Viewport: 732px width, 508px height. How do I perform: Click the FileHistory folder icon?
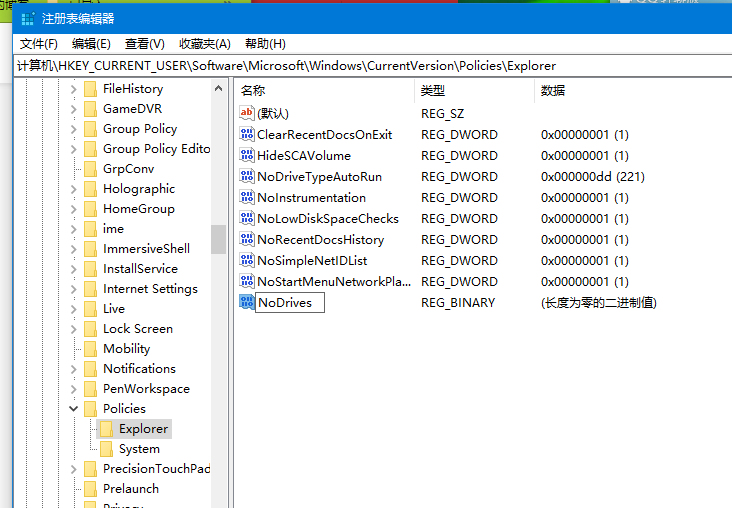[91, 89]
